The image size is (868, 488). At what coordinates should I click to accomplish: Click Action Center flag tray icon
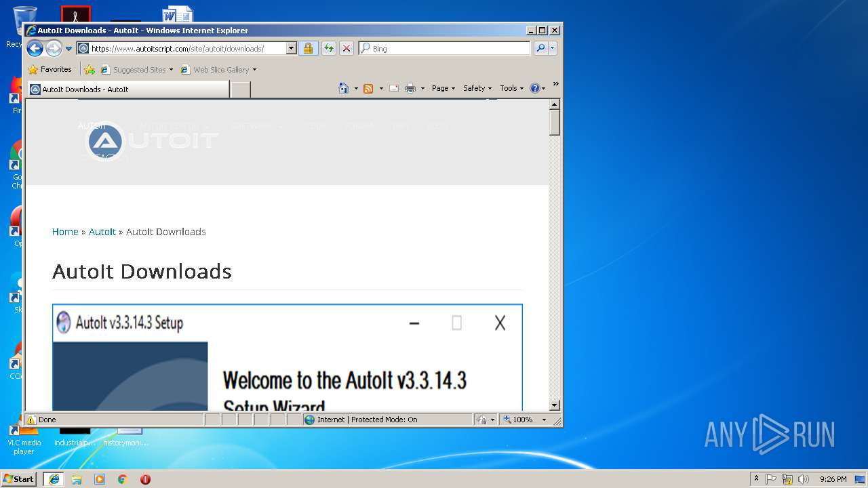[771, 479]
